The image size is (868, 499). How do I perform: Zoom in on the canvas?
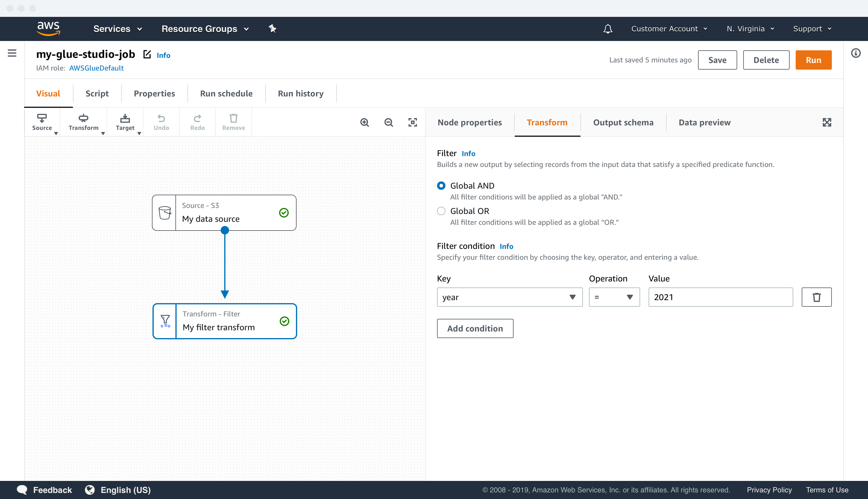(365, 122)
